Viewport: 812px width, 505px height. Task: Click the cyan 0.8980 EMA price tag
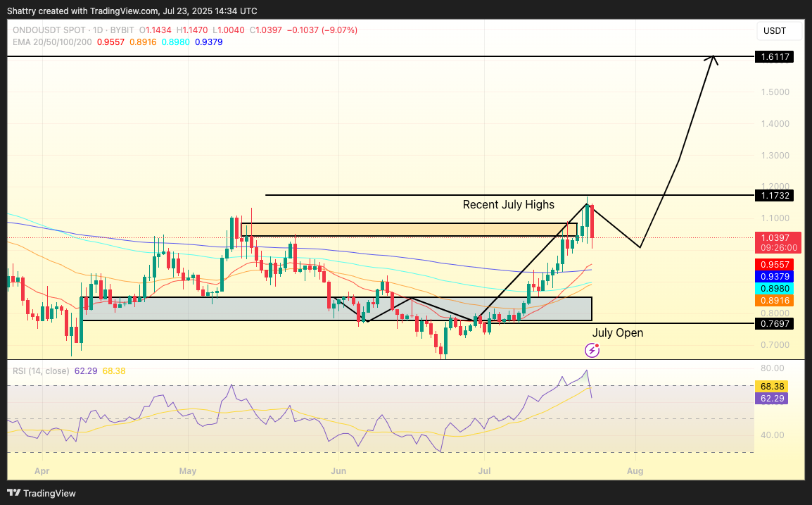(774, 289)
